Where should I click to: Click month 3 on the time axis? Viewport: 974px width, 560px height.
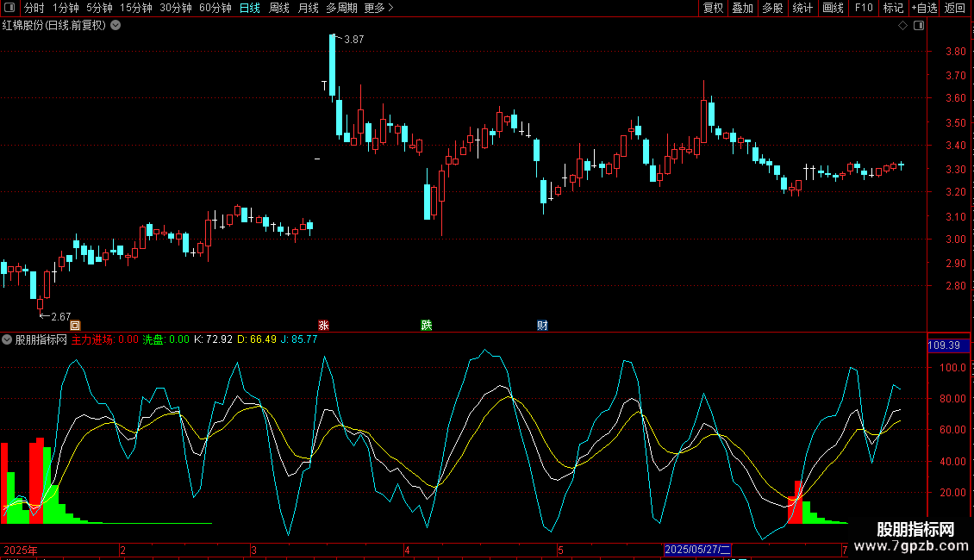point(253,550)
